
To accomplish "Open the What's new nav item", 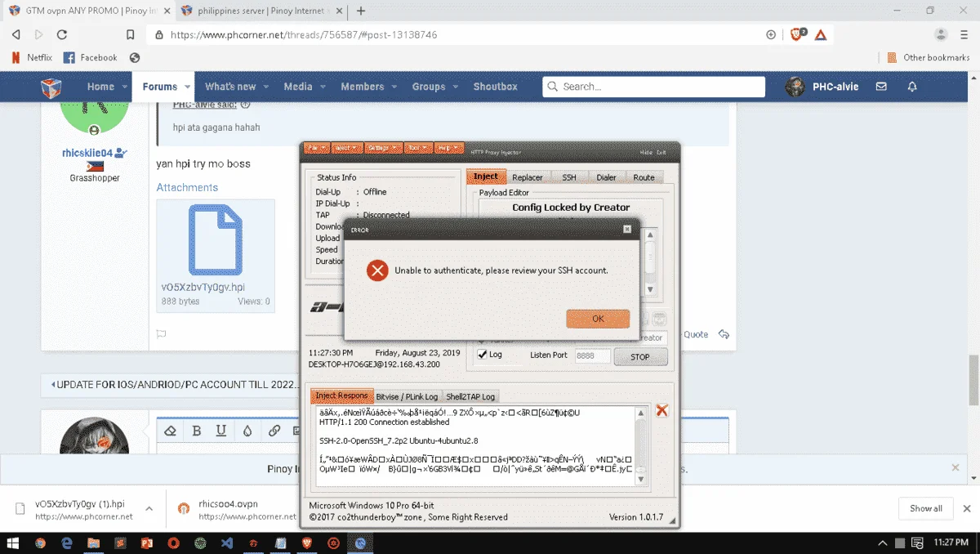I will pos(230,87).
